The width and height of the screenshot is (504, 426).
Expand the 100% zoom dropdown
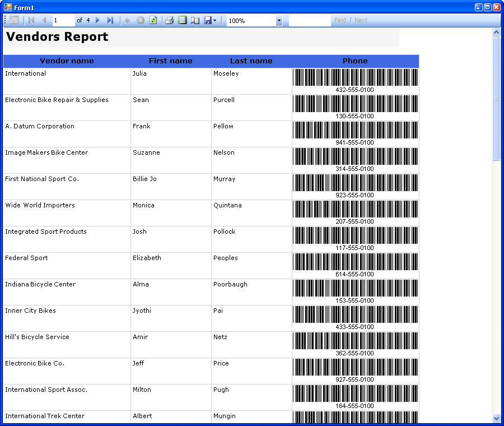coord(279,21)
